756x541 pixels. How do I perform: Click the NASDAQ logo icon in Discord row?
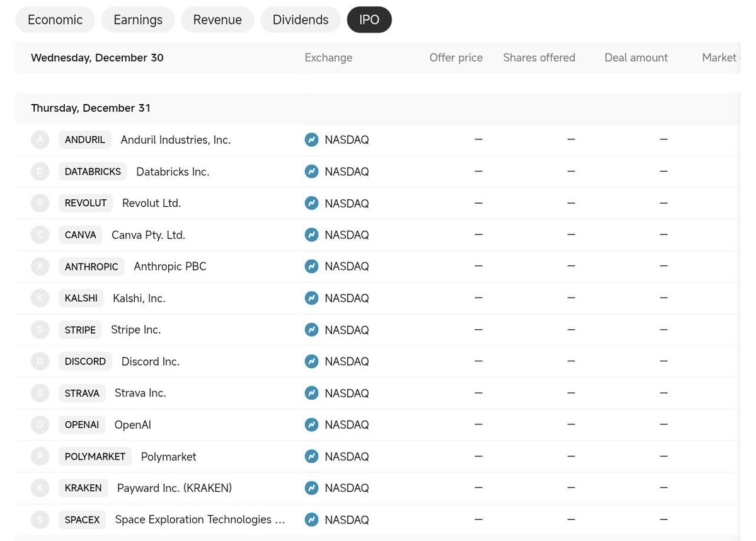point(311,361)
